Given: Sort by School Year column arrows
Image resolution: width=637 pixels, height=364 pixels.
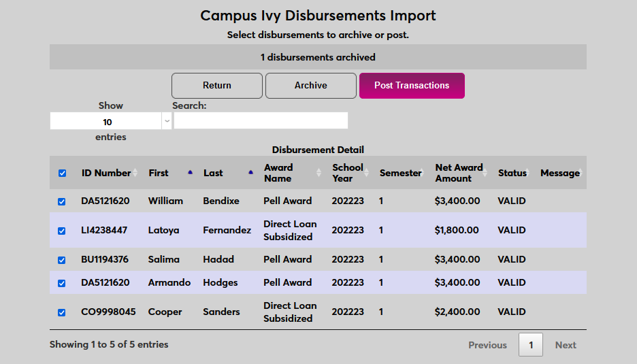Looking at the screenshot, I should coord(366,173).
